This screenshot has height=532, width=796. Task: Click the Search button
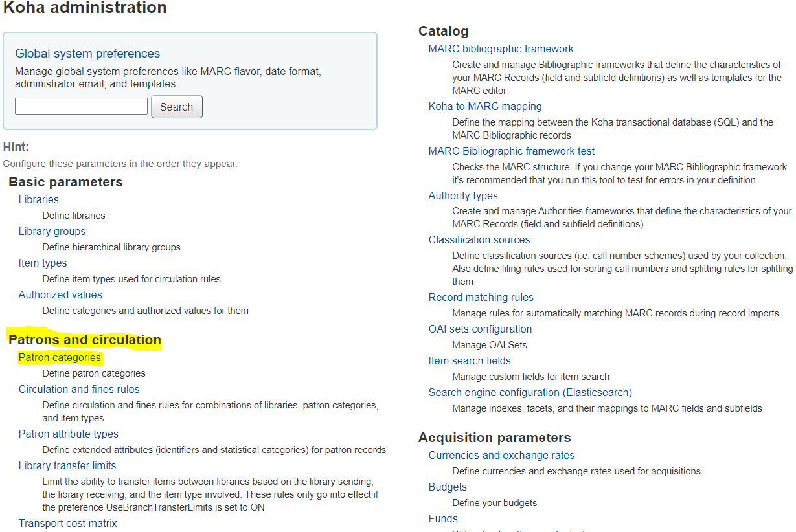coord(177,107)
